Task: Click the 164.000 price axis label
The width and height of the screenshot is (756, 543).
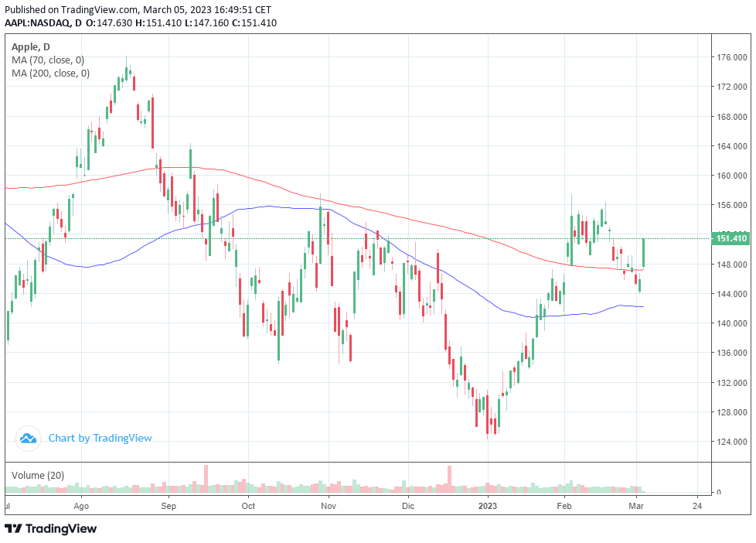Action: [x=732, y=146]
